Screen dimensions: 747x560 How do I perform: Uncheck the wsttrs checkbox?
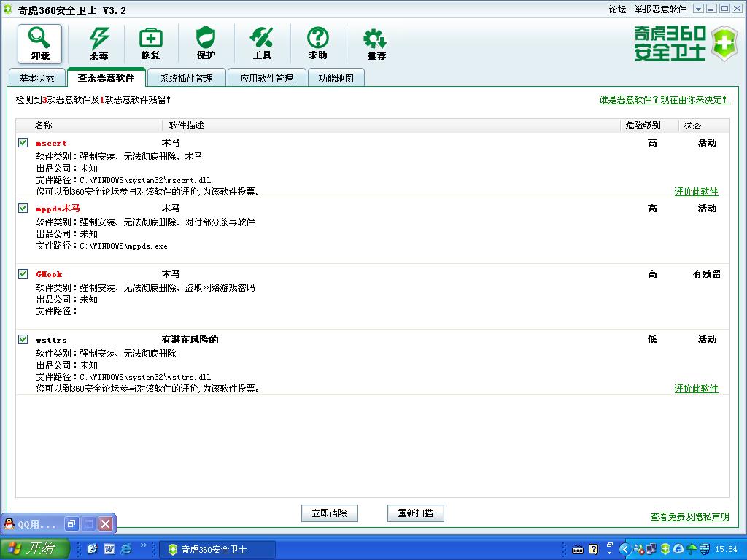[23, 340]
